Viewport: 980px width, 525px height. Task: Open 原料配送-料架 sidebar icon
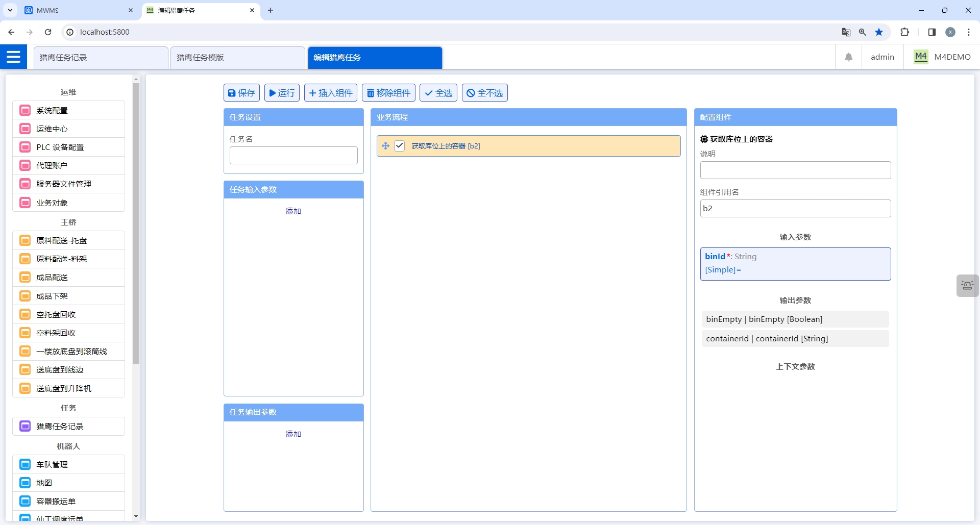click(x=25, y=259)
